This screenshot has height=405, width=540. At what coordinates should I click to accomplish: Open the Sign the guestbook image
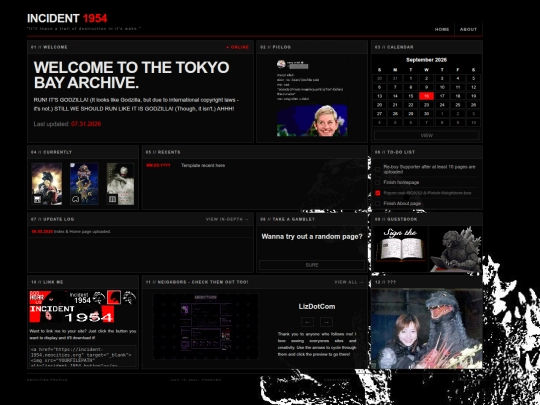(400, 249)
